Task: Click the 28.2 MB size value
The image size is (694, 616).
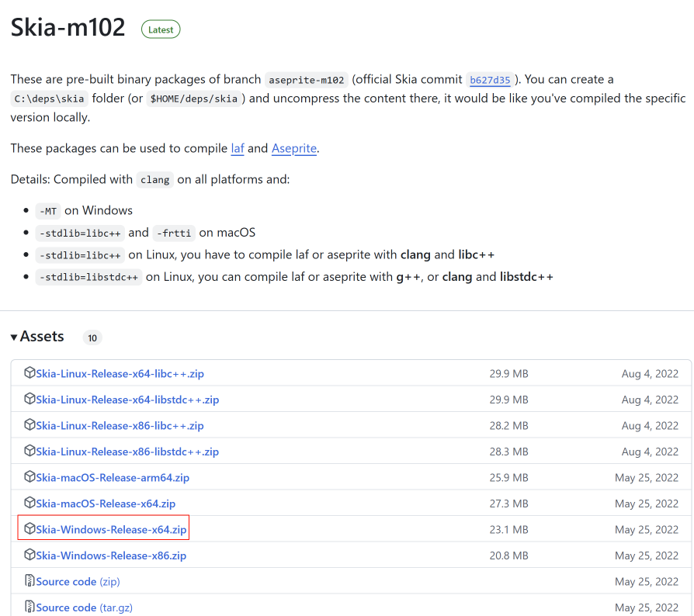Action: point(508,426)
